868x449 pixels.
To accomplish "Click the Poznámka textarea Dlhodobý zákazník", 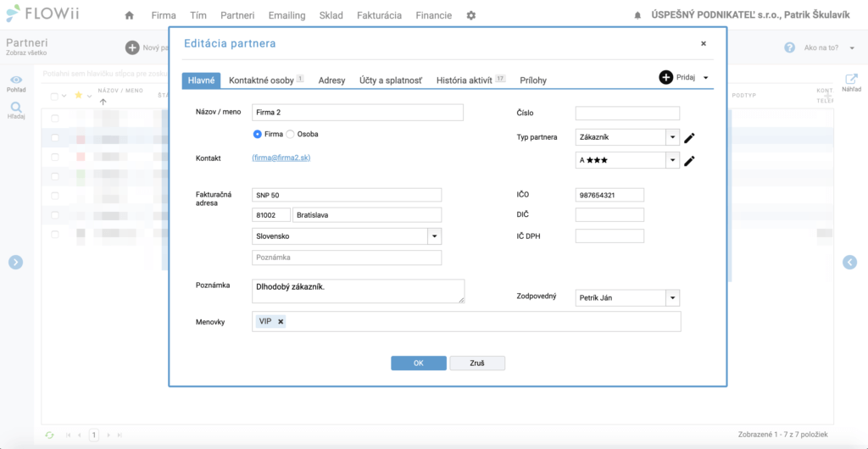I will [x=358, y=291].
